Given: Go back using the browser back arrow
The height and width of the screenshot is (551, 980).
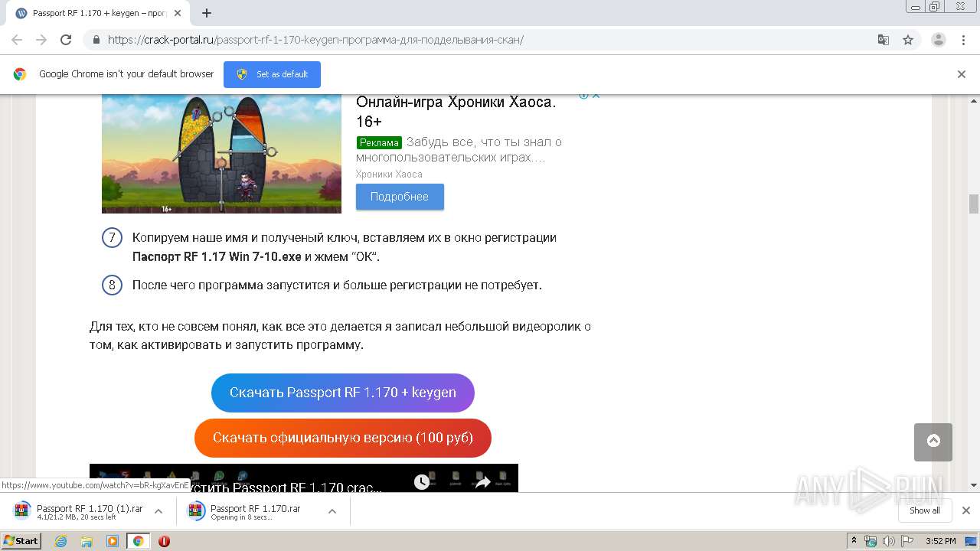Looking at the screenshot, I should tap(17, 40).
